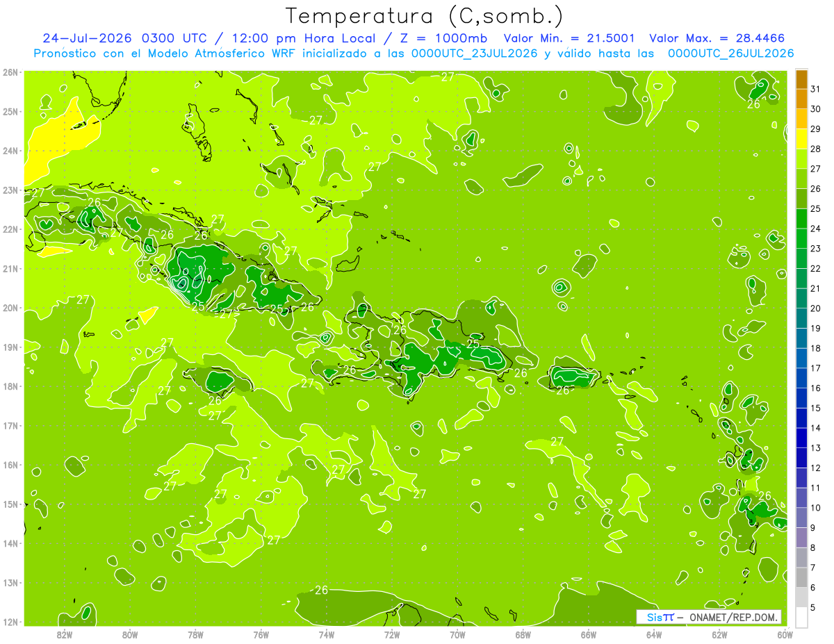Click the '66W' longitude axis label
Screen dimensions: 834x644
pos(588,634)
